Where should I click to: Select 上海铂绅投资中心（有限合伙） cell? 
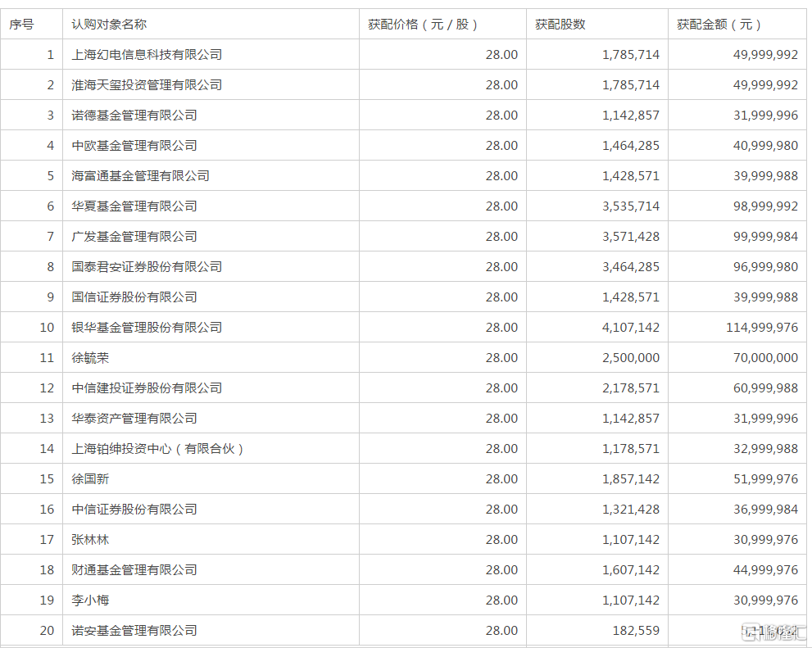point(159,449)
